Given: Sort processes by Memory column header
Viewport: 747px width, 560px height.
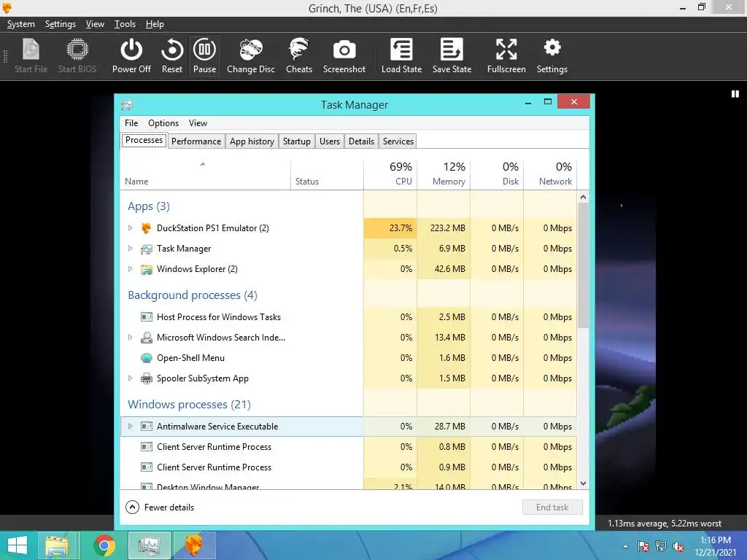Looking at the screenshot, I should point(444,174).
